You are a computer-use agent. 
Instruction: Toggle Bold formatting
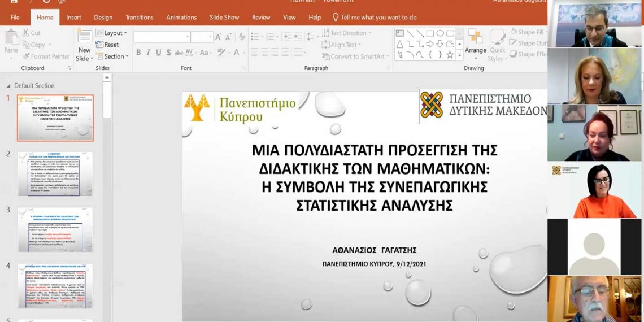click(138, 52)
